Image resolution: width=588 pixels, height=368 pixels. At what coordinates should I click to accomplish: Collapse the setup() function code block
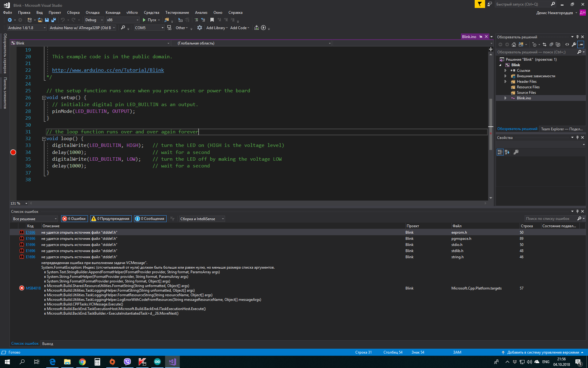click(x=44, y=98)
